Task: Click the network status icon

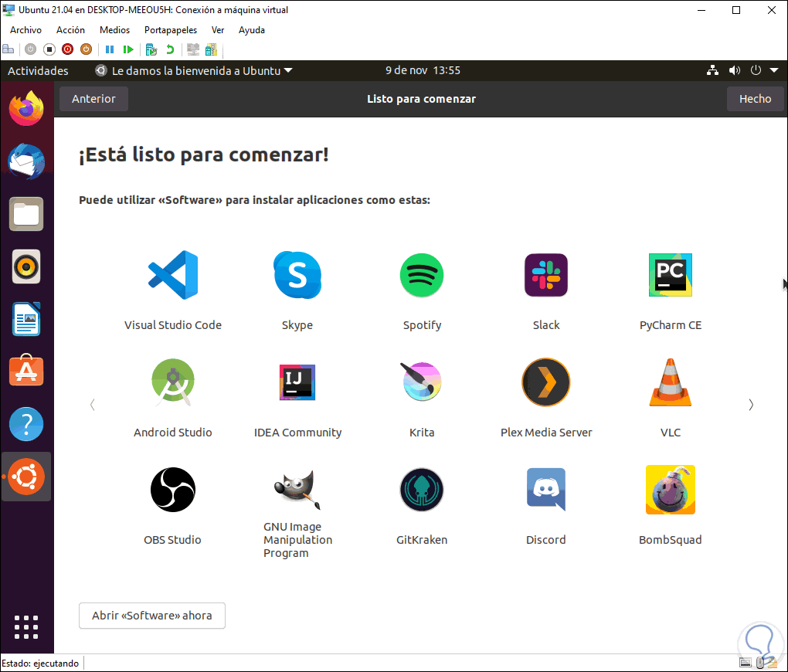Action: click(712, 70)
